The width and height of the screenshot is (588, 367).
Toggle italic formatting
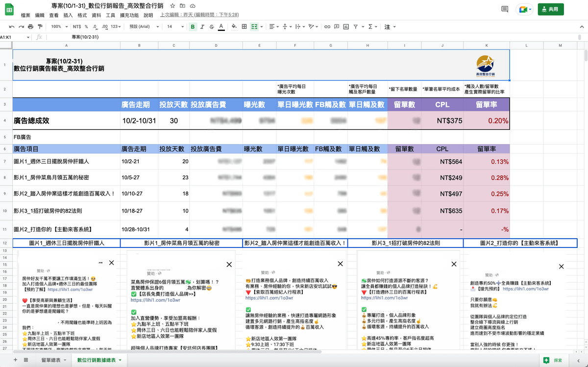pos(202,26)
